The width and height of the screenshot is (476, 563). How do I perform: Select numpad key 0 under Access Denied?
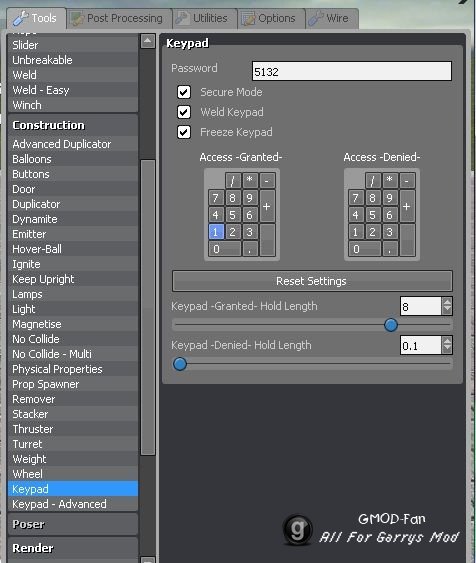tap(364, 248)
